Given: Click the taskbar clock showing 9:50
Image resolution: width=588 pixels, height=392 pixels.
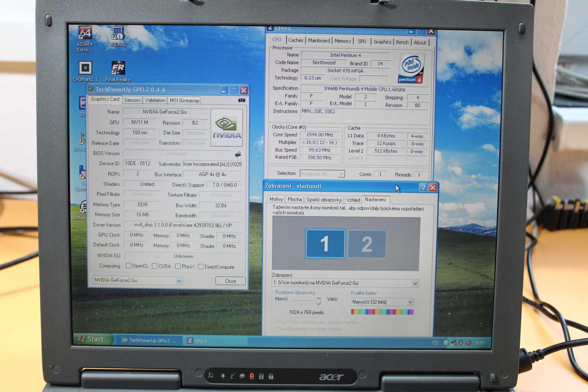Looking at the screenshot, I should (x=480, y=343).
